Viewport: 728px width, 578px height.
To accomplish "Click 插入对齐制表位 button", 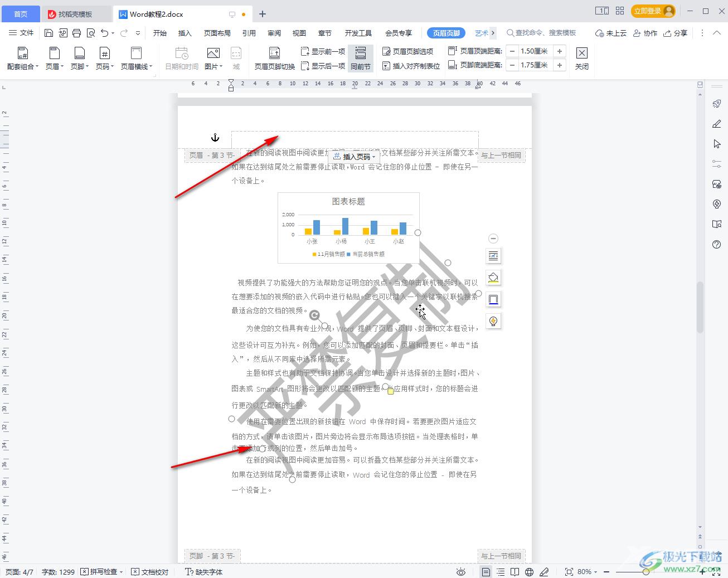I will point(411,66).
